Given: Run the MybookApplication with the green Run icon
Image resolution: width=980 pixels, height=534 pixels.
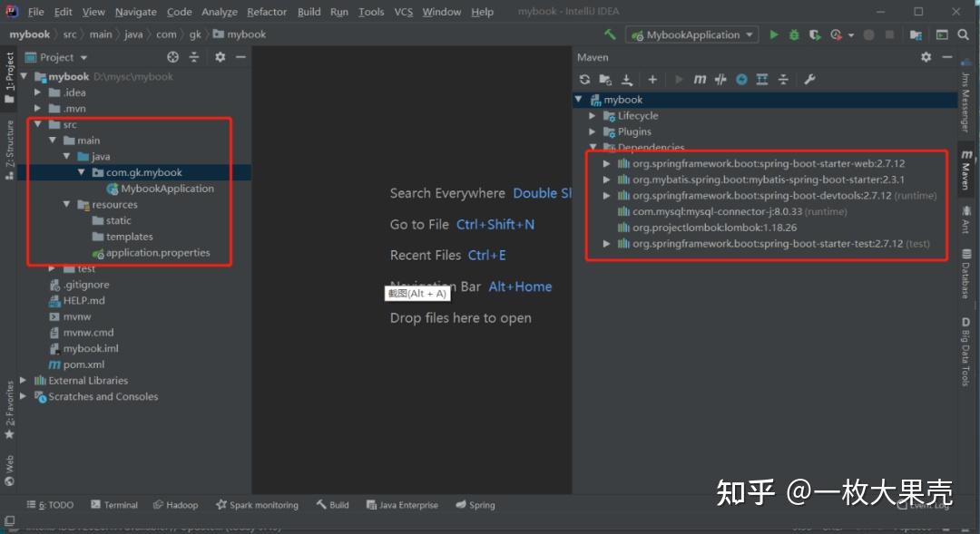Looking at the screenshot, I should click(774, 34).
